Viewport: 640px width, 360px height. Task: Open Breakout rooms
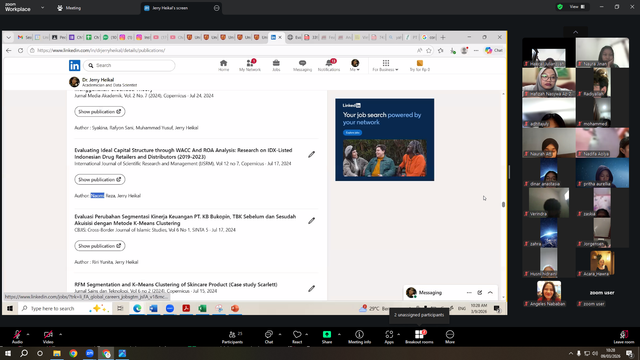[419, 337]
